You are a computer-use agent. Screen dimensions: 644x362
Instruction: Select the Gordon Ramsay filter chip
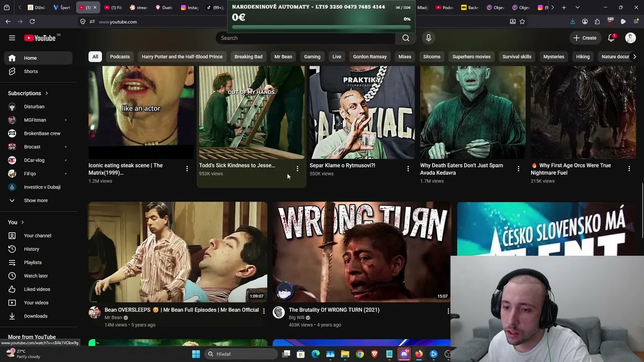tap(370, 57)
